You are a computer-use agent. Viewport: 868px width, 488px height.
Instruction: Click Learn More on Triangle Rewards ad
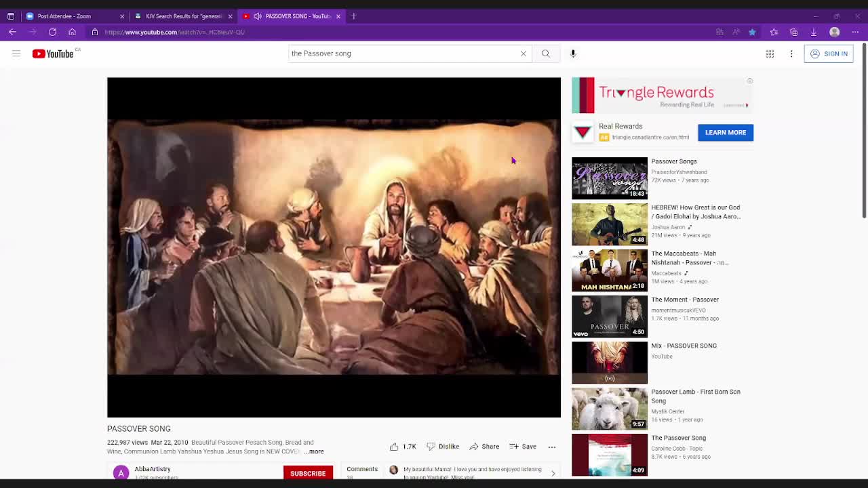click(726, 132)
